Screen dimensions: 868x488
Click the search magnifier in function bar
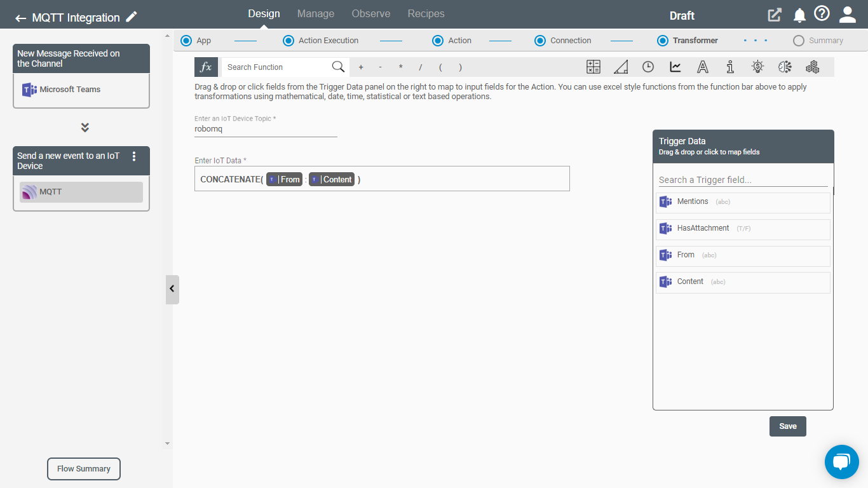tap(338, 67)
